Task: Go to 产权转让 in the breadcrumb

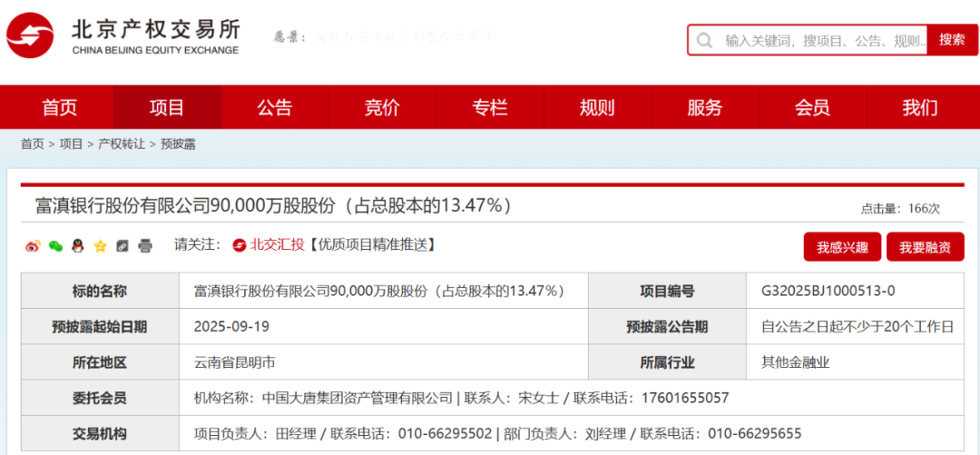Action: tap(122, 144)
